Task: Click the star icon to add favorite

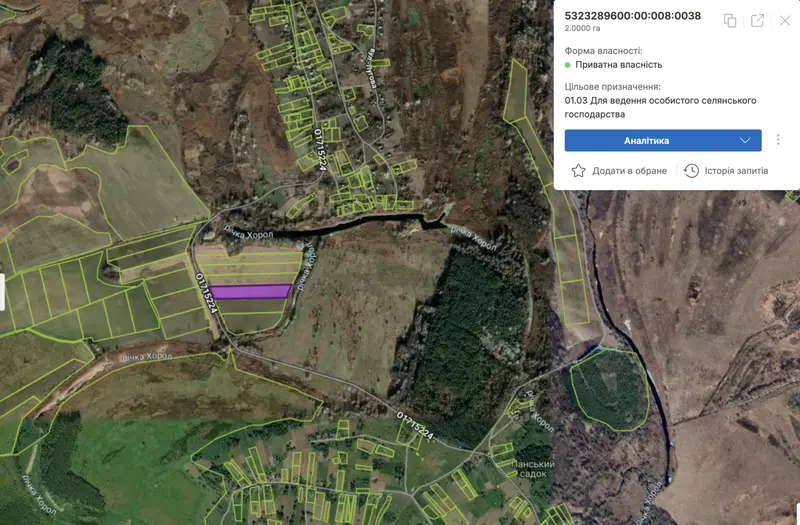Action: pos(578,171)
